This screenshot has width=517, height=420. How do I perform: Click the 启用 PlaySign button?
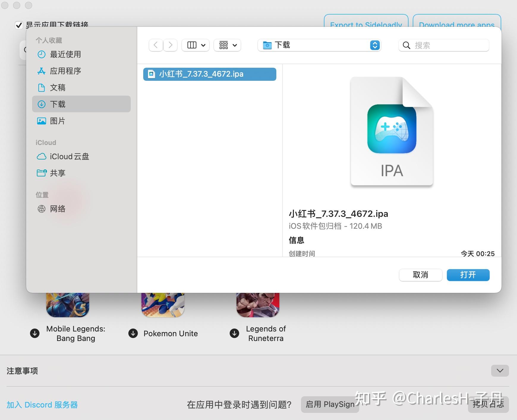(330, 404)
